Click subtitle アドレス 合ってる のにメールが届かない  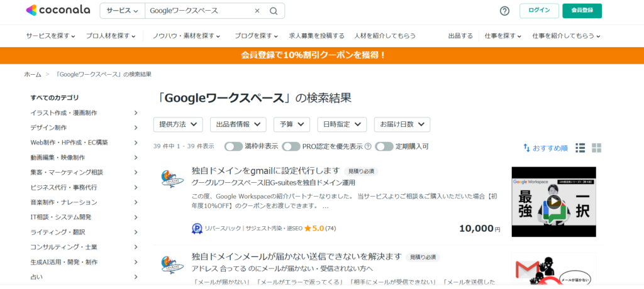tap(282, 268)
